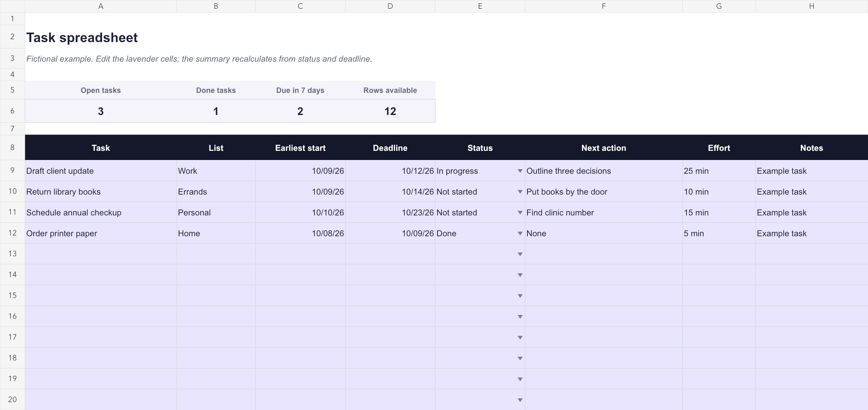Open Status dropdown for Return library books

click(520, 192)
